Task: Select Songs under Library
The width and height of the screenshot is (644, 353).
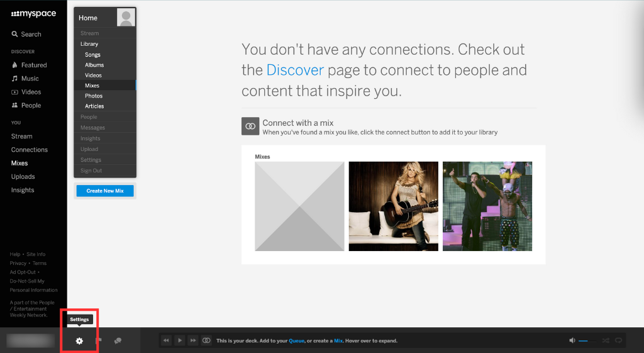Action: coord(105,55)
